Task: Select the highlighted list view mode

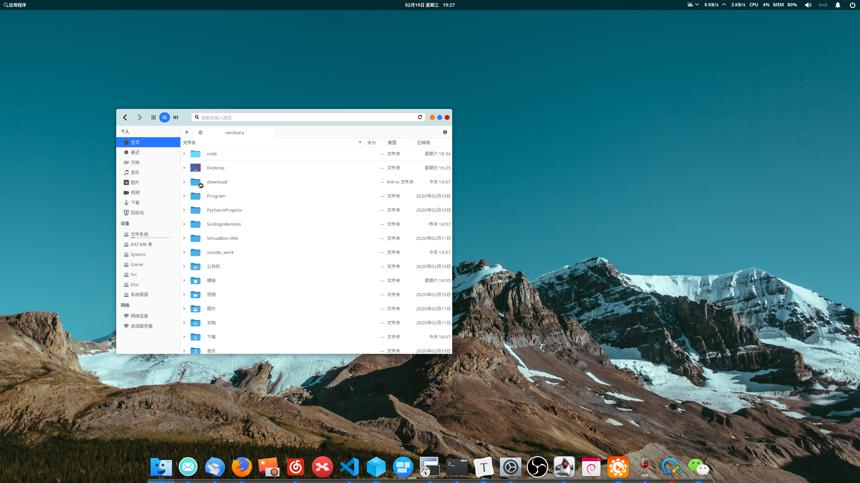Action: tap(165, 117)
